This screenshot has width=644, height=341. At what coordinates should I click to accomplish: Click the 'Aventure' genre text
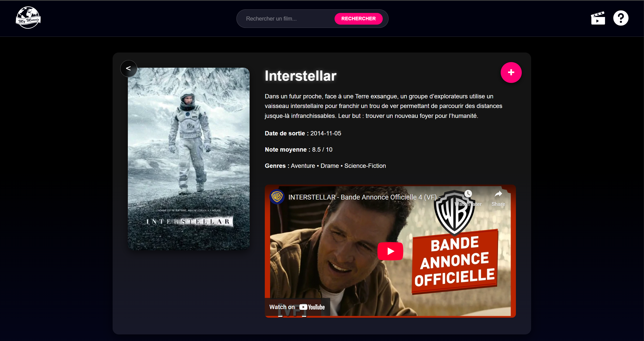click(x=303, y=166)
